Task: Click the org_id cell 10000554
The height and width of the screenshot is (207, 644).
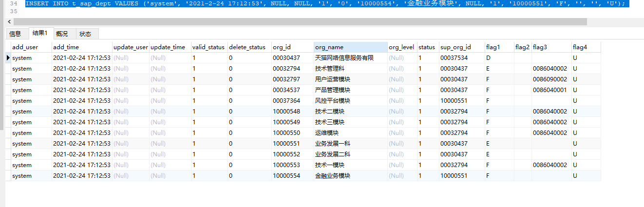Action: 292,176
